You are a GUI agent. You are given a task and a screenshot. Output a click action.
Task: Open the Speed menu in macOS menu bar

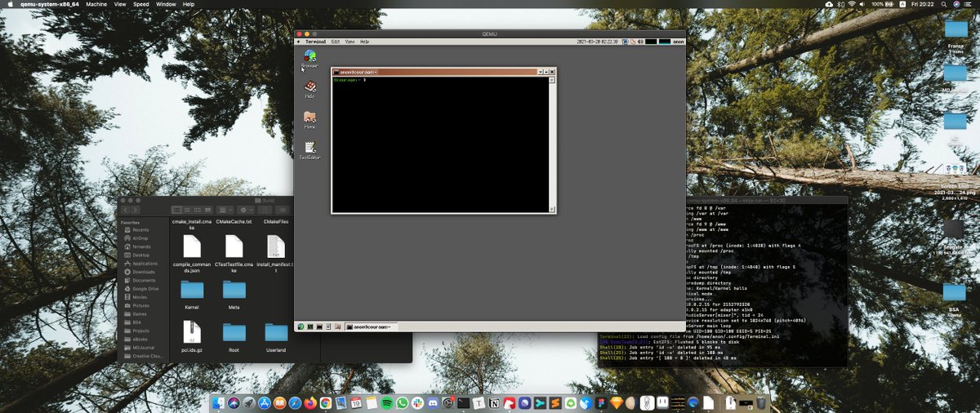pos(141,4)
